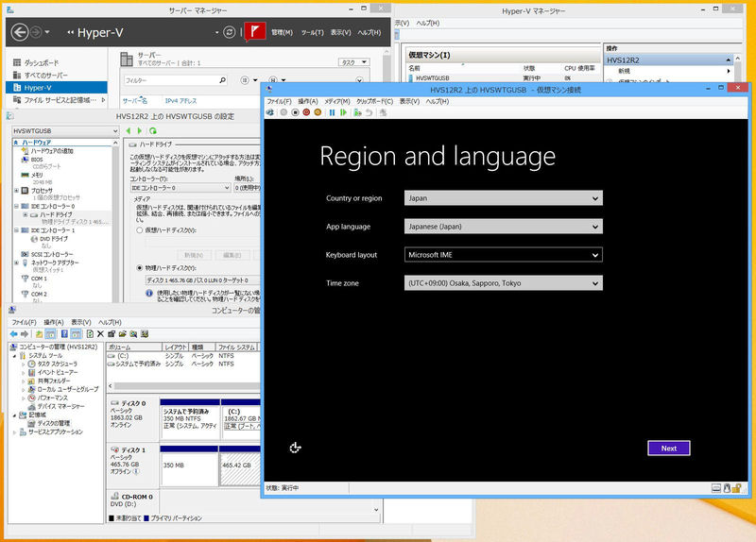Select HVSWTGUSB row in Hyper-V Manager VM list

coord(502,78)
